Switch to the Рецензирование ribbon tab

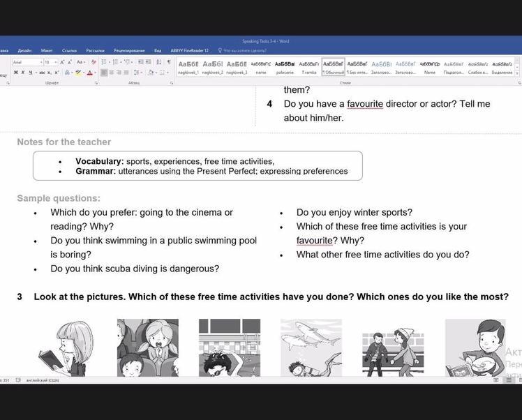(x=129, y=50)
